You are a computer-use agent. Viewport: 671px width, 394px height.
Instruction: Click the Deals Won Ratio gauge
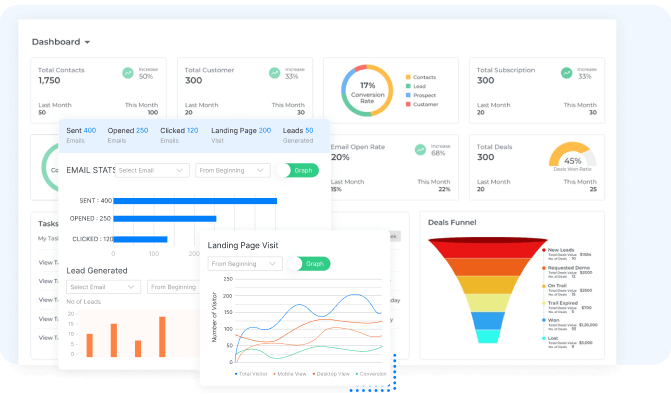point(572,154)
